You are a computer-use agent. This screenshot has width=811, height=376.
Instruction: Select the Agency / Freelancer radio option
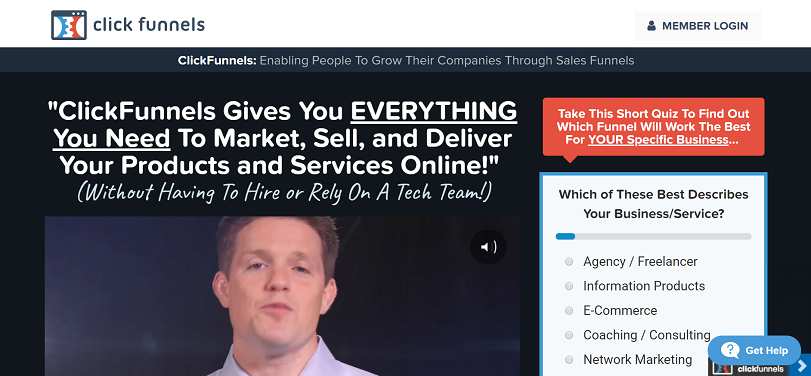point(569,262)
